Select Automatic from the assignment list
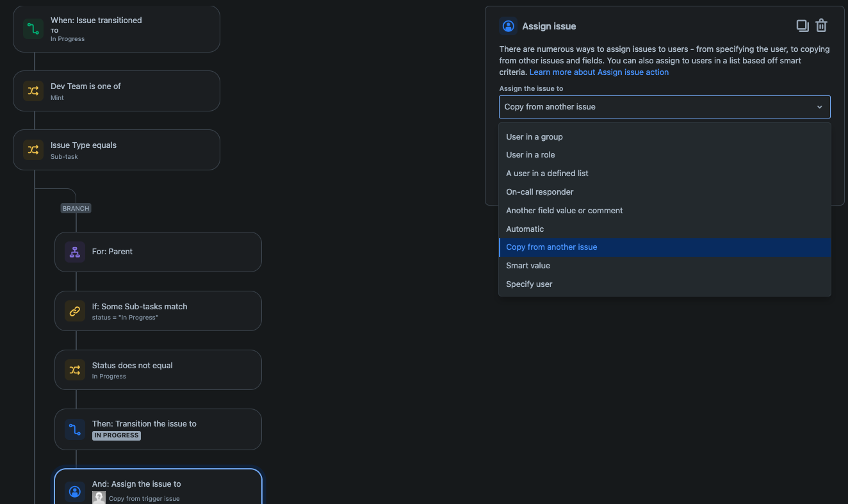 pyautogui.click(x=525, y=229)
